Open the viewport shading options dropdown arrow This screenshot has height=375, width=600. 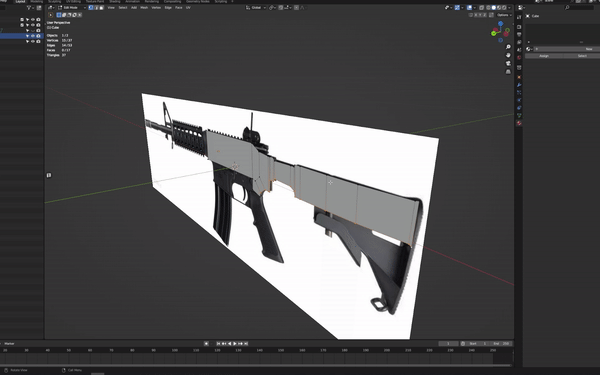[x=509, y=8]
